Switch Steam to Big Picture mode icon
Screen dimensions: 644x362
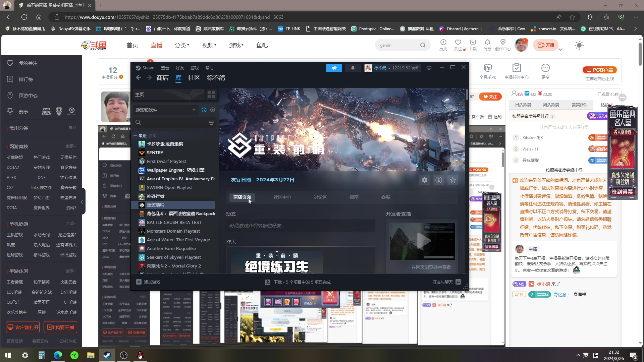point(429,68)
